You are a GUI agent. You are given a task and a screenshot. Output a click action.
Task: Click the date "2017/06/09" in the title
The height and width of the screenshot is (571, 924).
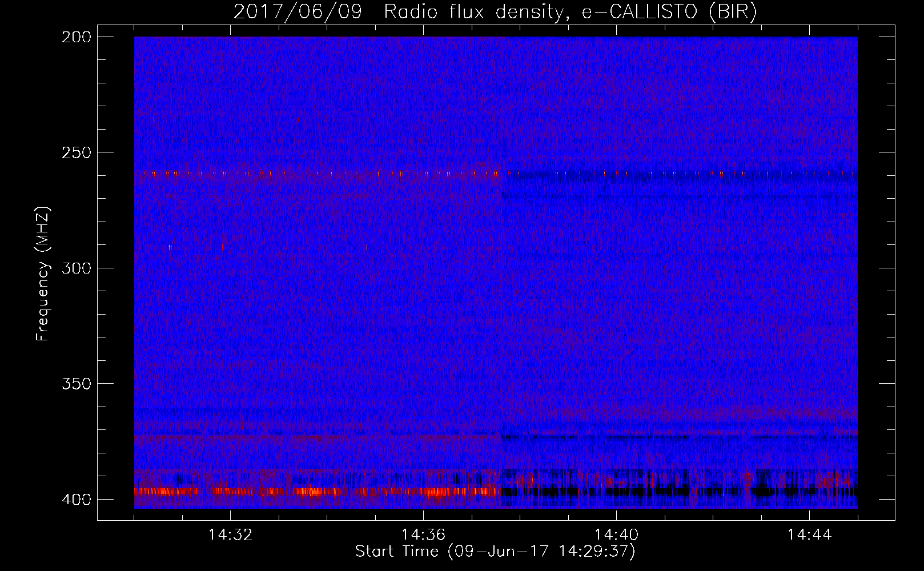click(298, 12)
